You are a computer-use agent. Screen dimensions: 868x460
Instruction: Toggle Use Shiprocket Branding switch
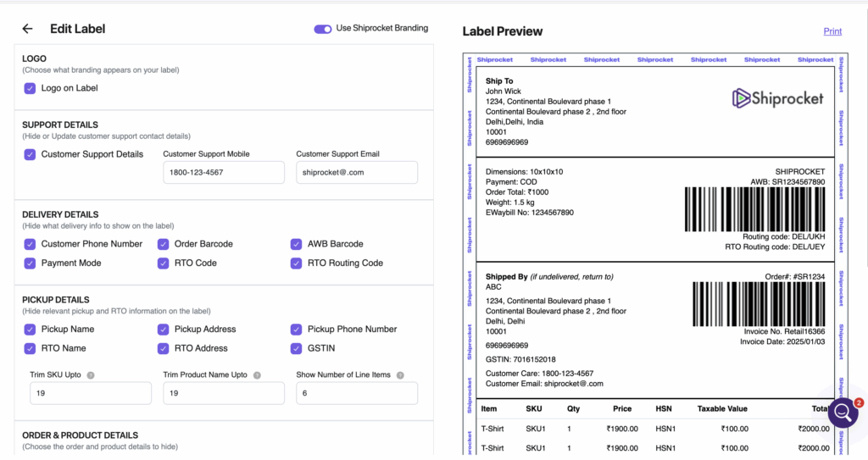[x=322, y=29]
